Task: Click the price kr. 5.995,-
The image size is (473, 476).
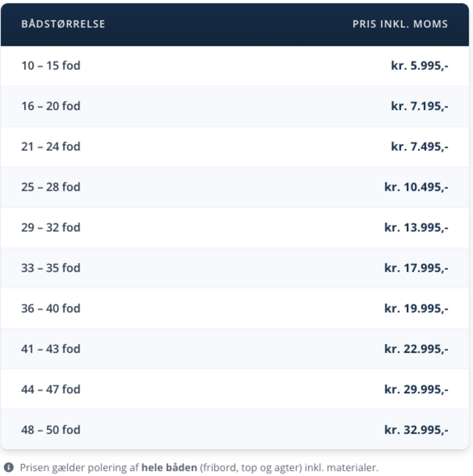Action: click(419, 66)
